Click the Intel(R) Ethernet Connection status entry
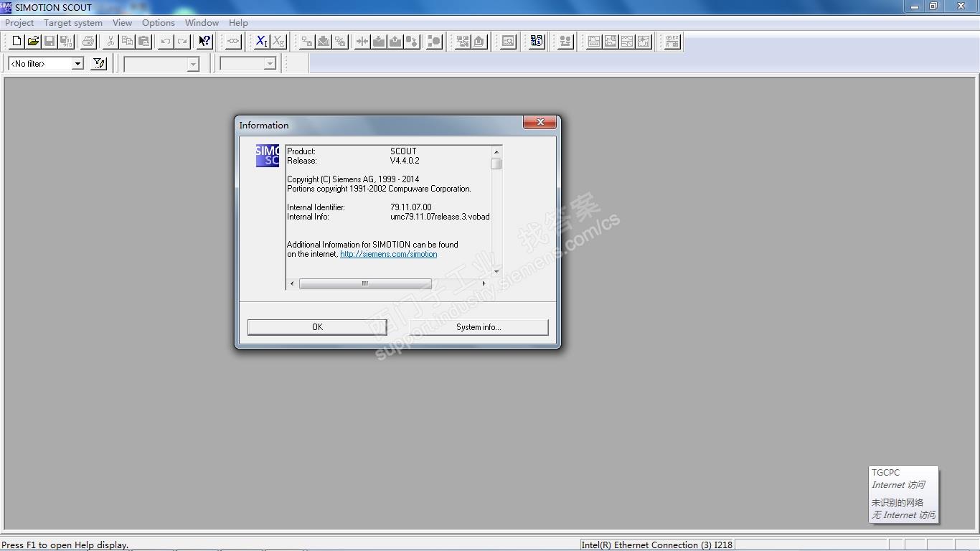The height and width of the screenshot is (551, 980). click(x=656, y=545)
